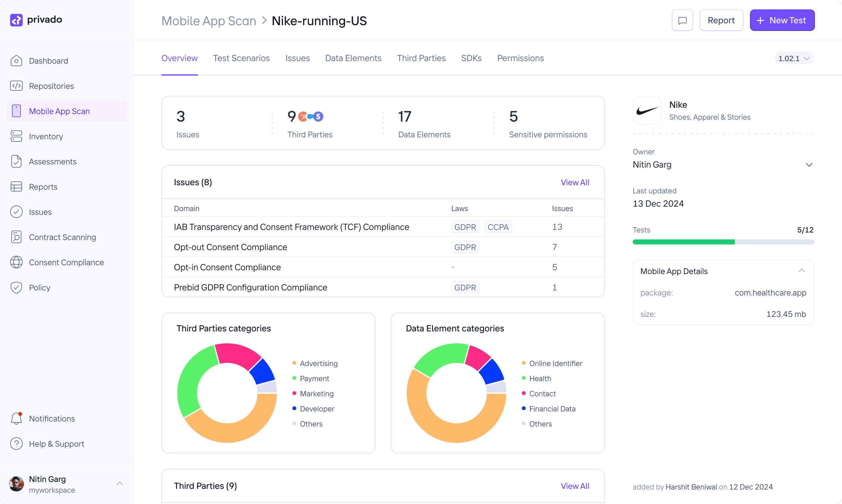The image size is (842, 504).
Task: Click the Consent Compliance globe icon
Action: [x=16, y=262]
